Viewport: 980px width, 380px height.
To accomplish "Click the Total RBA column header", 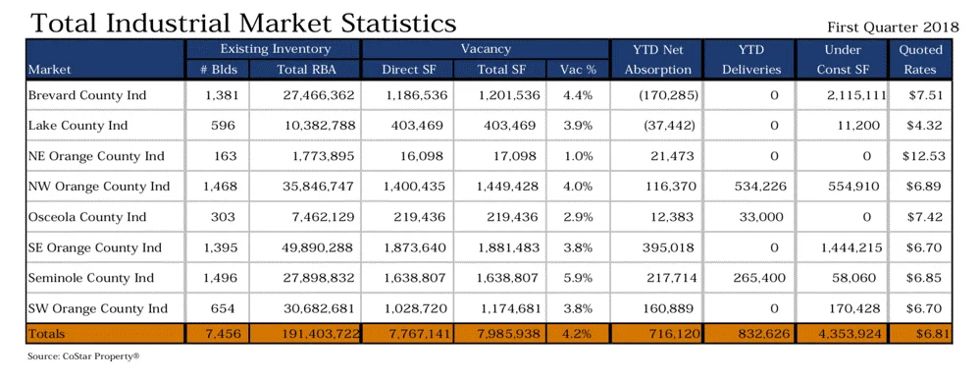I will (306, 70).
